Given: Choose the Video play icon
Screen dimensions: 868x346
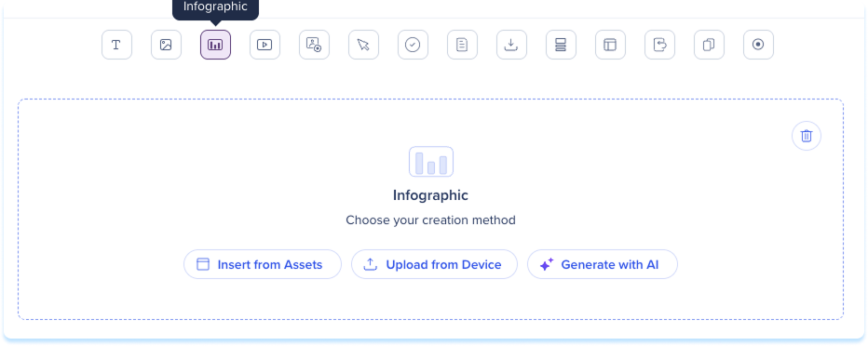Looking at the screenshot, I should point(264,45).
